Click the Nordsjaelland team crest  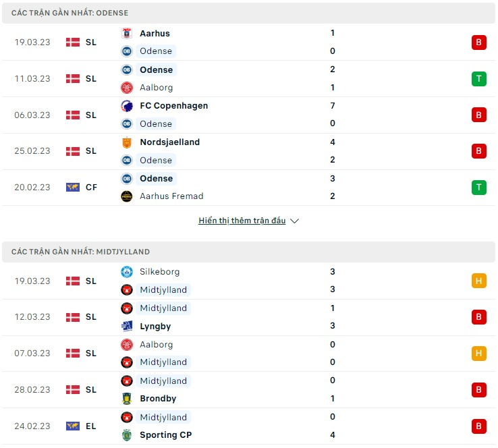[127, 142]
